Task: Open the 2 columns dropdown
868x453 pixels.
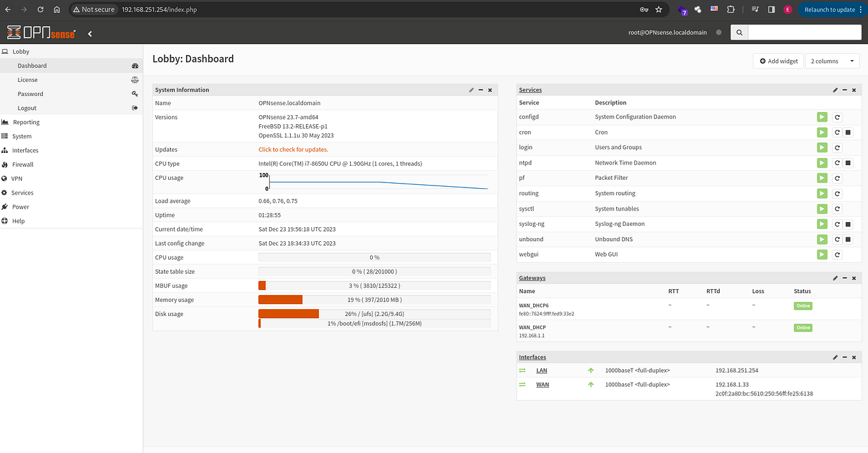Action: point(832,61)
